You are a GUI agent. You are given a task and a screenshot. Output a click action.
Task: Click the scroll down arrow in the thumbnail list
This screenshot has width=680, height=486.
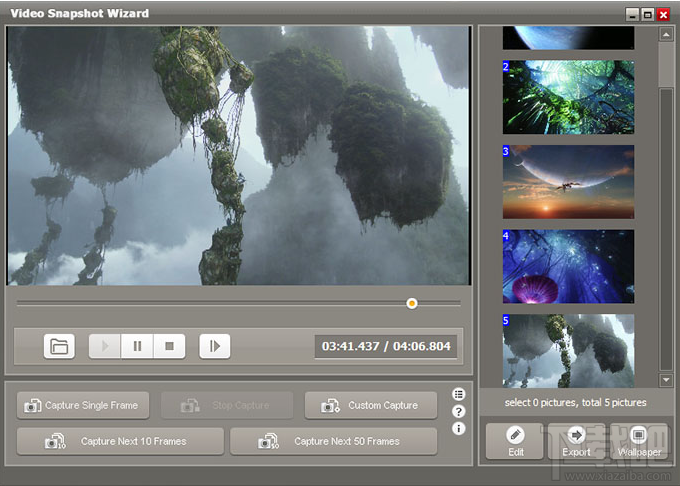pyautogui.click(x=666, y=380)
